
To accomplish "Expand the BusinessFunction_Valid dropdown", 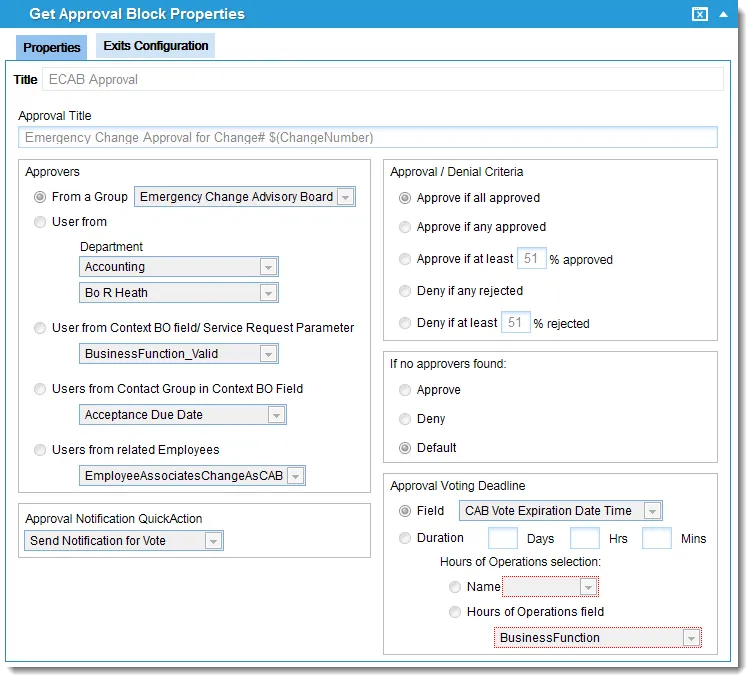I will [x=179, y=354].
